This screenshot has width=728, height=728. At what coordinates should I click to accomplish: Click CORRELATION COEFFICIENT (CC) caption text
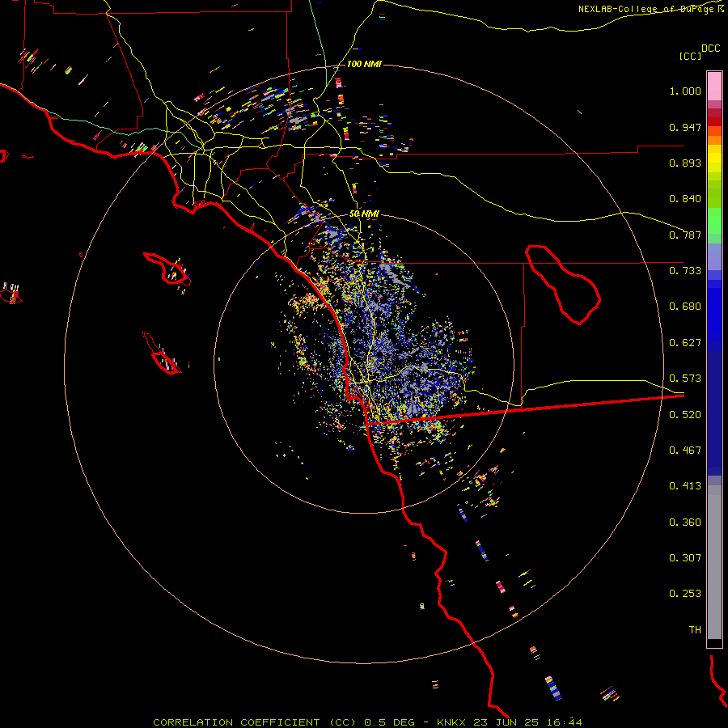click(255, 722)
